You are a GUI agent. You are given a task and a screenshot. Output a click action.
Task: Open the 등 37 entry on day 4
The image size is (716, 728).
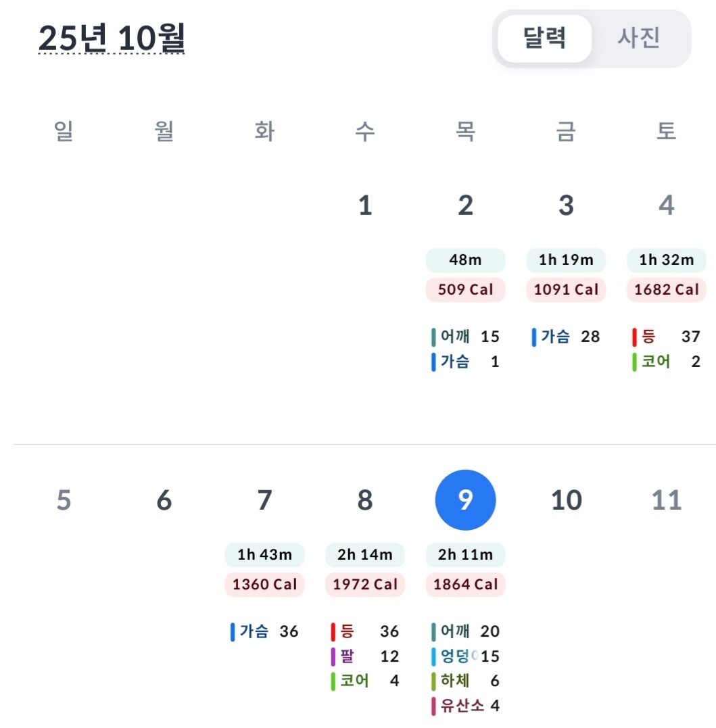coord(666,337)
